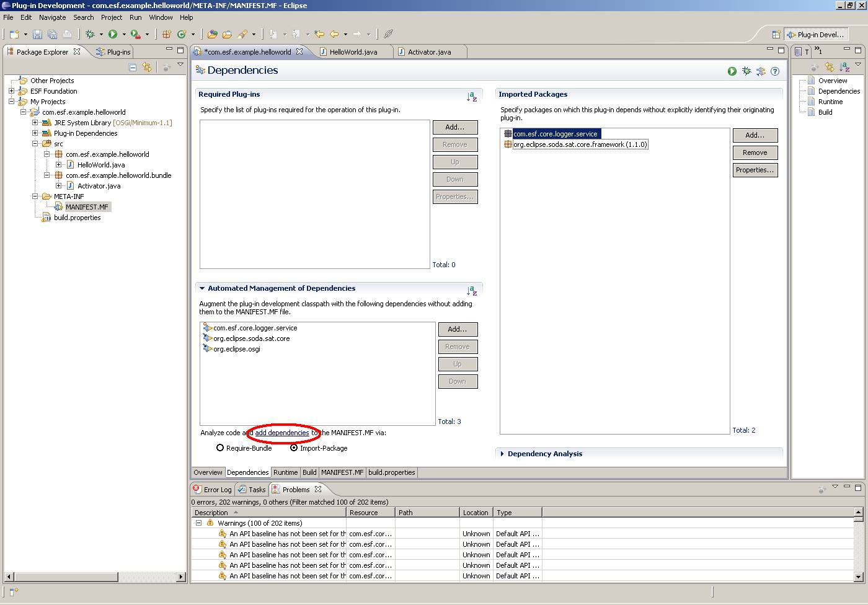Click Problems view scroll down arrow

tap(858, 577)
